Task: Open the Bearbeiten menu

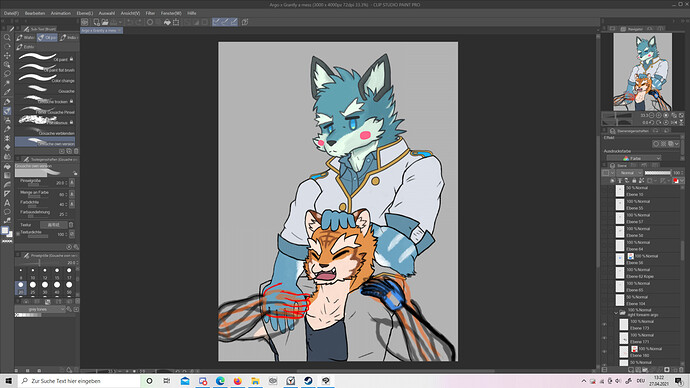Action: (x=35, y=13)
